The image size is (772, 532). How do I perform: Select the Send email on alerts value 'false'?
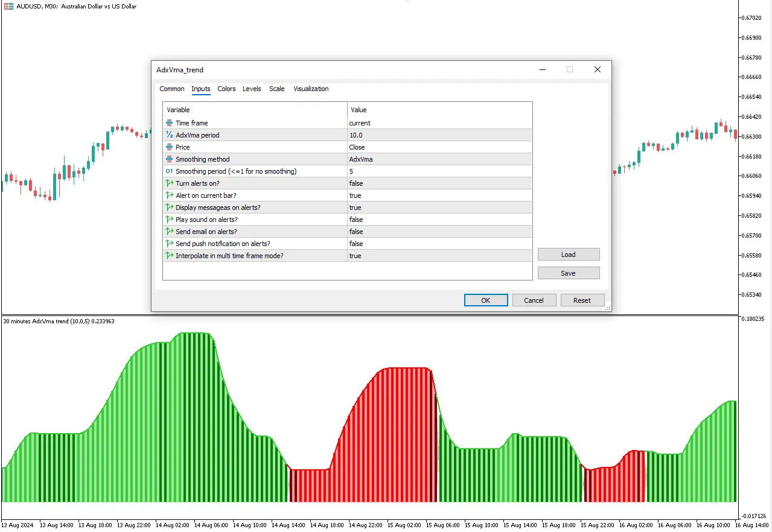coord(356,232)
